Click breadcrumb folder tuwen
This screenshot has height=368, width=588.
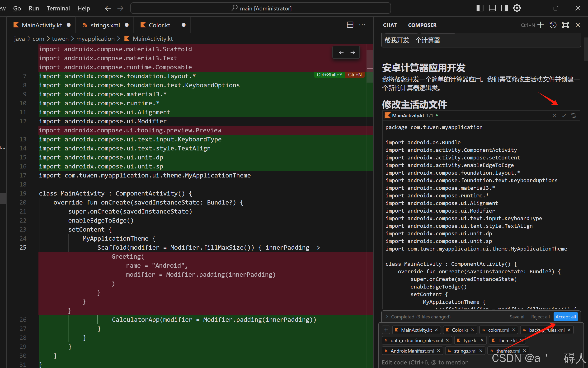click(x=60, y=39)
